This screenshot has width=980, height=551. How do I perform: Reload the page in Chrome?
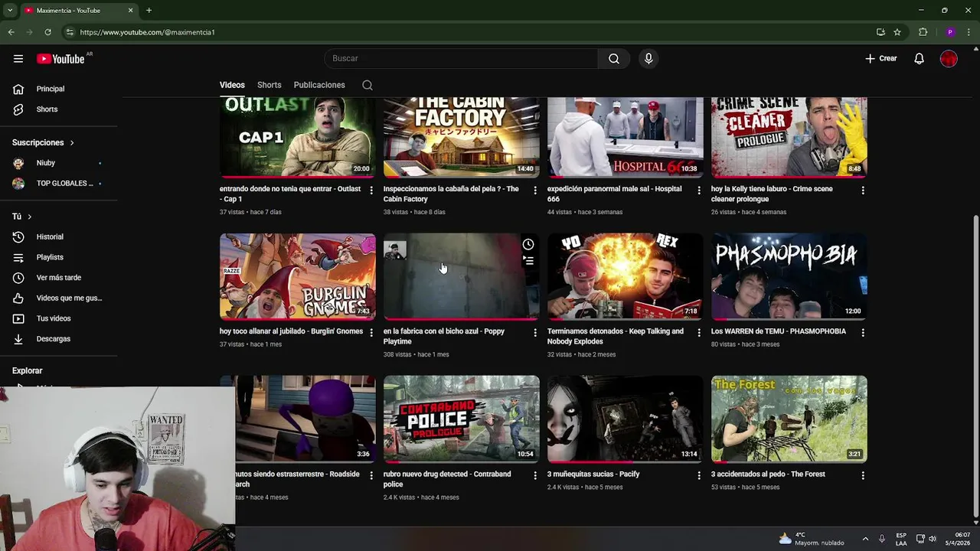47,32
